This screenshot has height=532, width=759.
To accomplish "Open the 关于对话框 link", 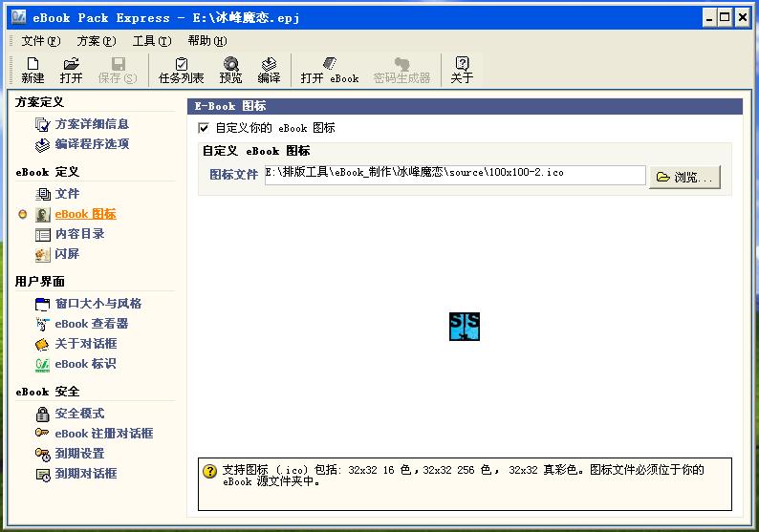I will tap(86, 344).
